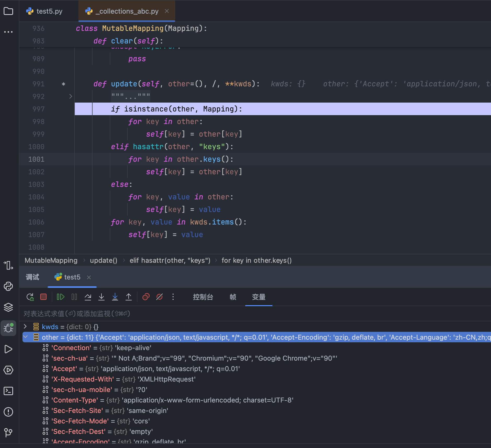Resume program execution
Viewport: 491px width, 448px height.
tap(60, 297)
